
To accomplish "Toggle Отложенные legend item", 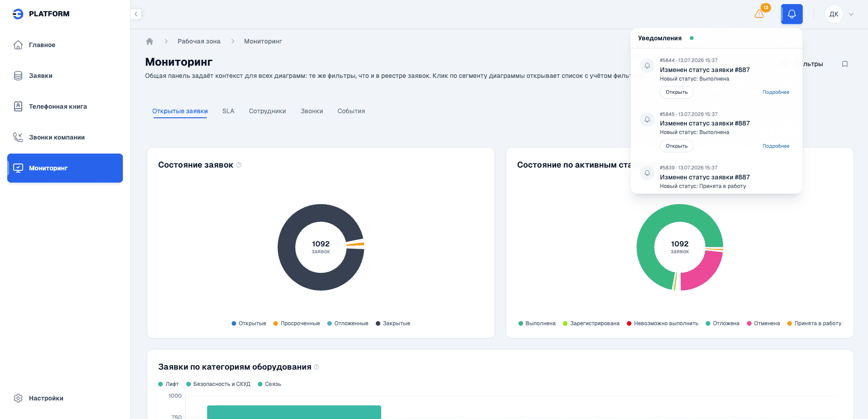I will point(348,323).
